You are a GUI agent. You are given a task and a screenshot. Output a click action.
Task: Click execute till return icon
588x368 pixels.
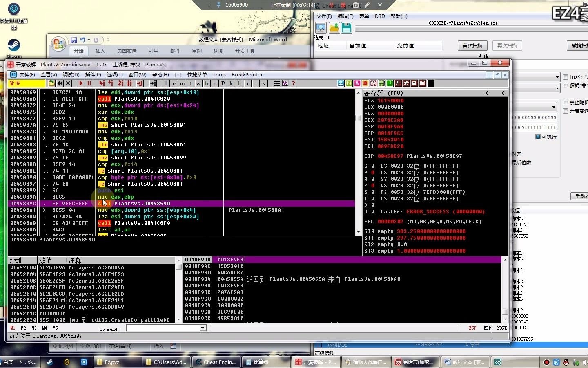[140, 83]
